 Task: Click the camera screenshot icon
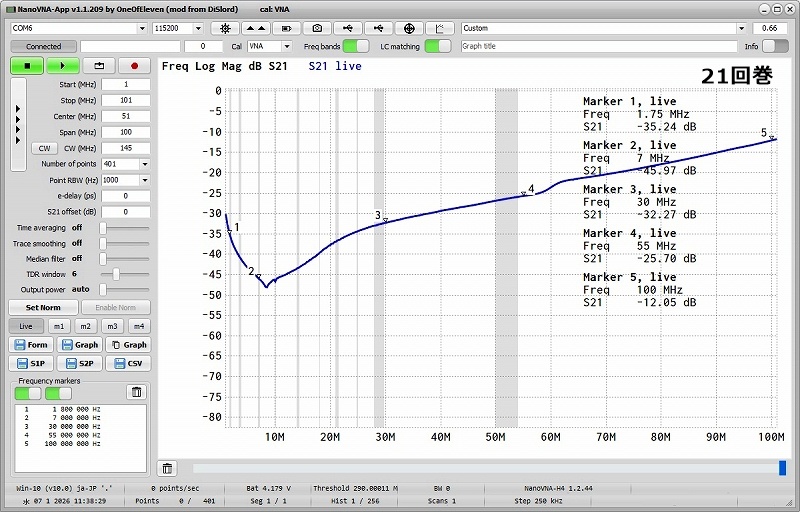point(317,29)
